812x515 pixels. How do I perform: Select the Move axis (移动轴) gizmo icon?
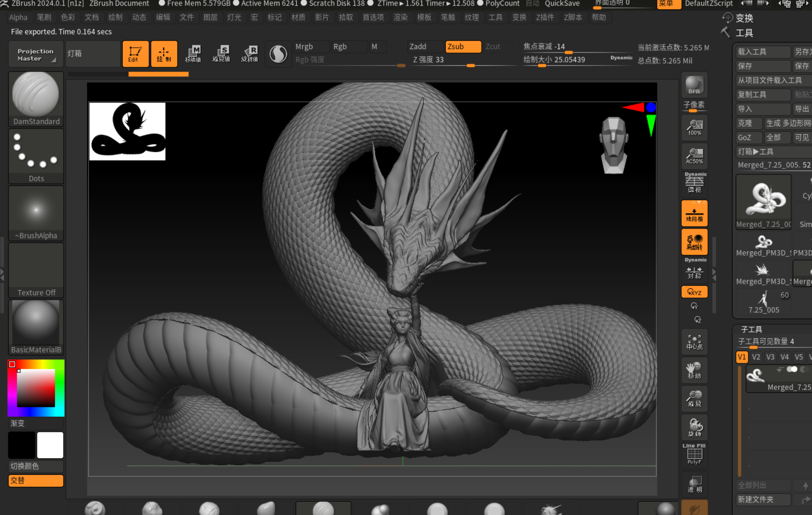tap(193, 54)
